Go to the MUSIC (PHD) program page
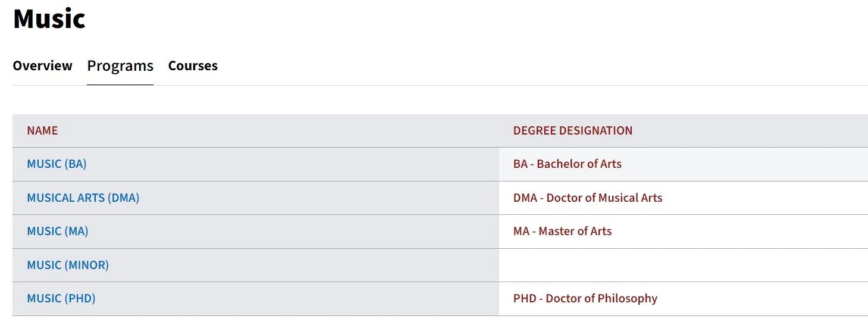This screenshot has height=325, width=868. pyautogui.click(x=61, y=298)
